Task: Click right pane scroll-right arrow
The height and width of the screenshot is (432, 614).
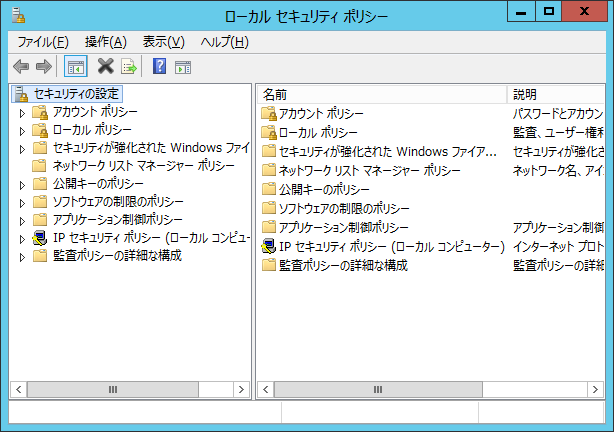Action: tap(595, 389)
